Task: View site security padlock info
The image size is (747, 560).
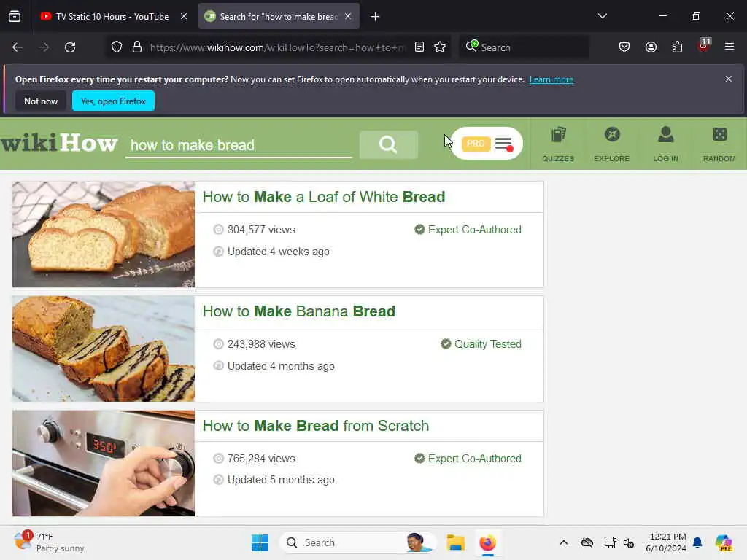Action: pos(137,47)
